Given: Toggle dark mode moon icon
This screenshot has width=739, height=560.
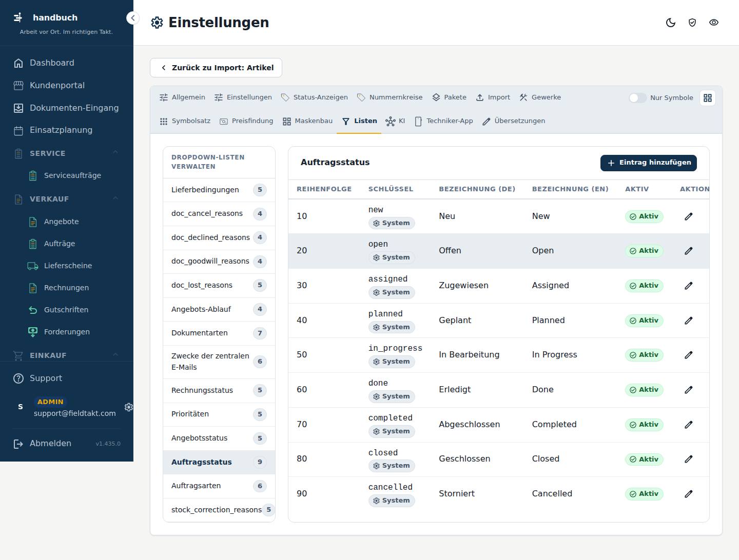Looking at the screenshot, I should [x=671, y=23].
